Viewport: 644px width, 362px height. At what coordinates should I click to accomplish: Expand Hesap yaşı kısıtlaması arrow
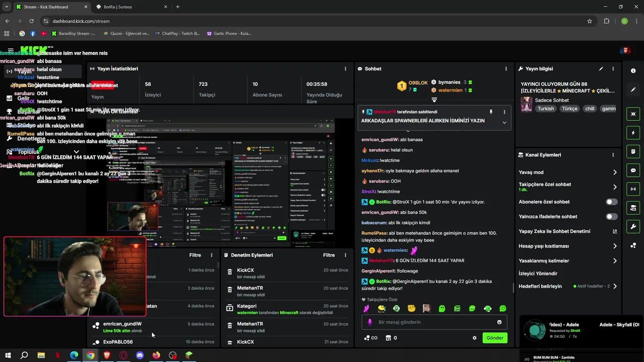614,246
